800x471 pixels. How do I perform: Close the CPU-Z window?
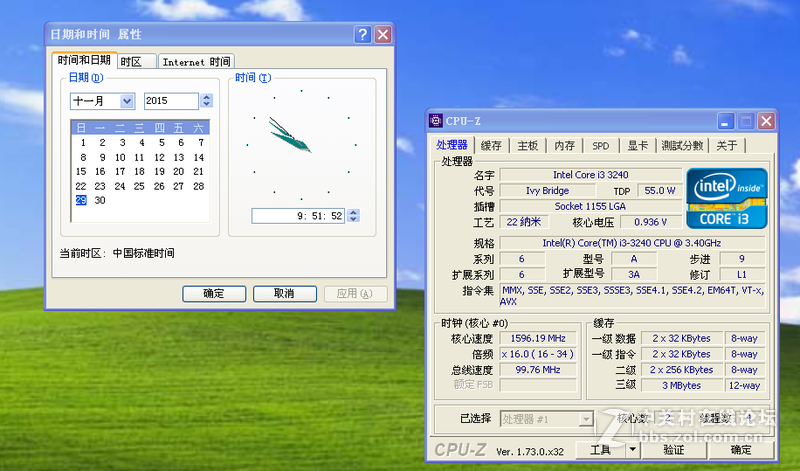766,121
